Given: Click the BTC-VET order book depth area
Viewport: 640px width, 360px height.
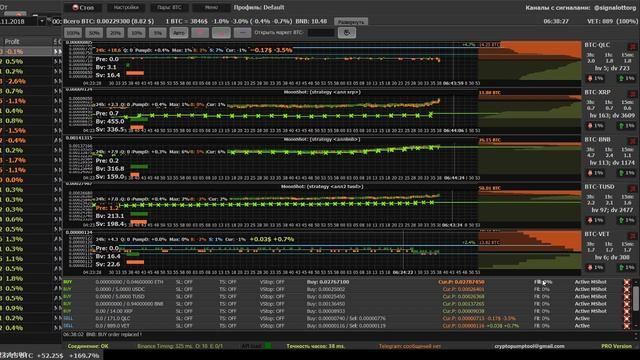Looking at the screenshot, I should [529, 250].
